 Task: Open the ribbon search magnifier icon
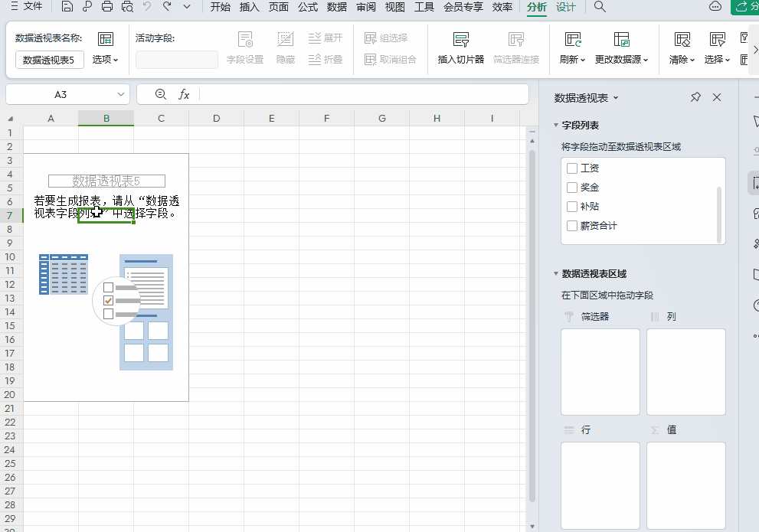[600, 8]
